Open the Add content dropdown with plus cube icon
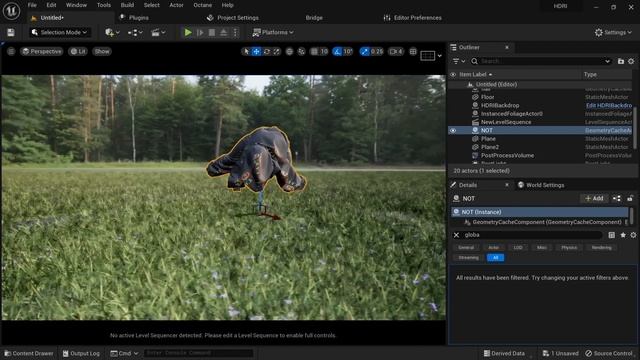 [112, 32]
